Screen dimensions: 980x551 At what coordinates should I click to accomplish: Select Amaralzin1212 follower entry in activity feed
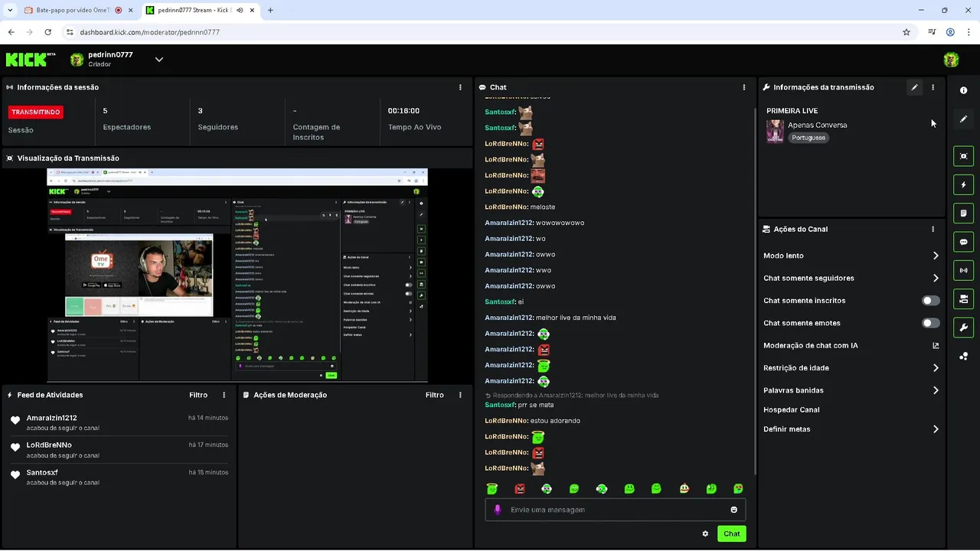pyautogui.click(x=119, y=422)
